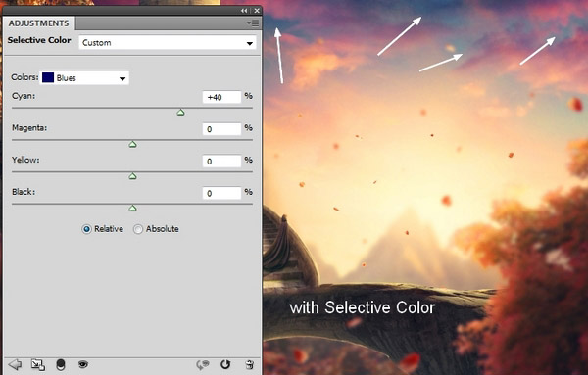588x375 pixels.
Task: Open the Colors Blues dropdown
Action: pos(84,78)
